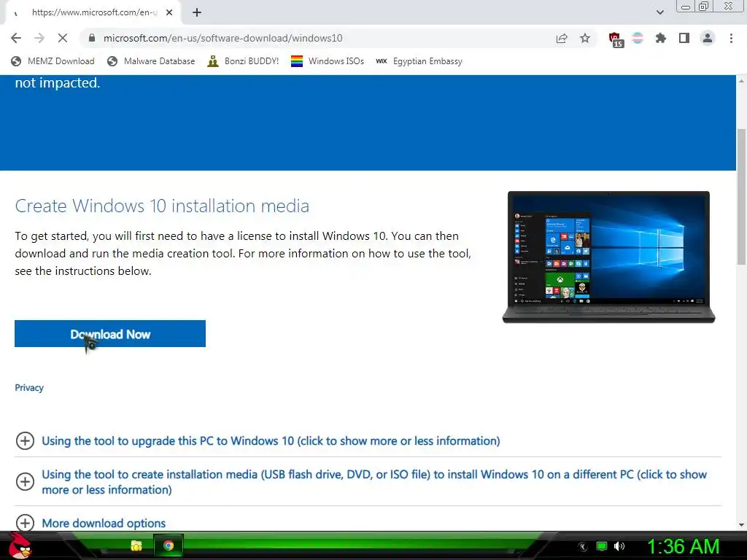Click the forward navigation arrow
The width and height of the screenshot is (747, 560).
39,38
